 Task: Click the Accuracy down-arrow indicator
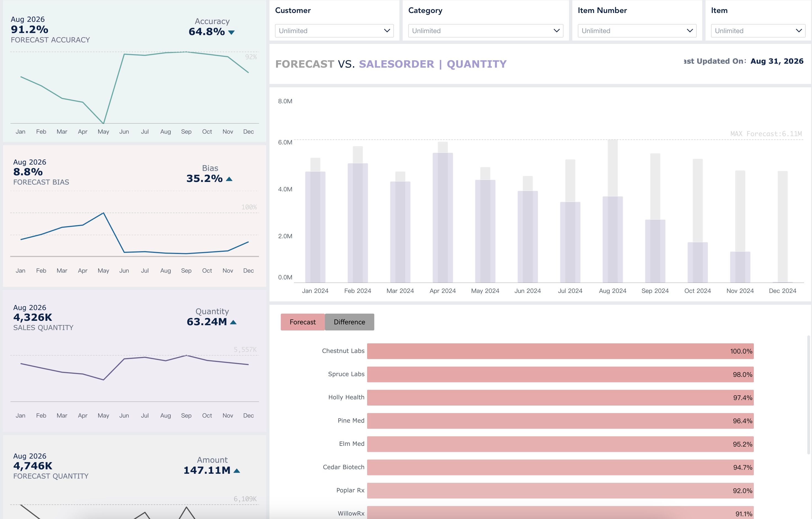(x=231, y=32)
